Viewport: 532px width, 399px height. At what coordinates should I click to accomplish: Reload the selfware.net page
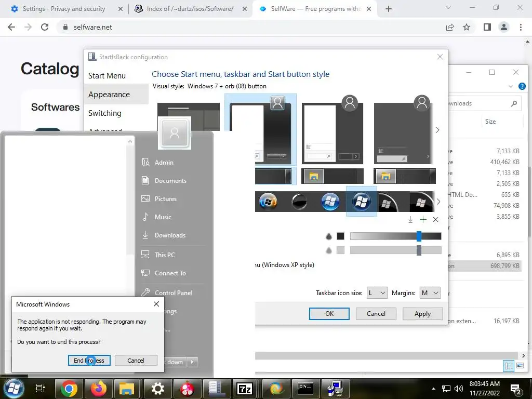coord(45,27)
